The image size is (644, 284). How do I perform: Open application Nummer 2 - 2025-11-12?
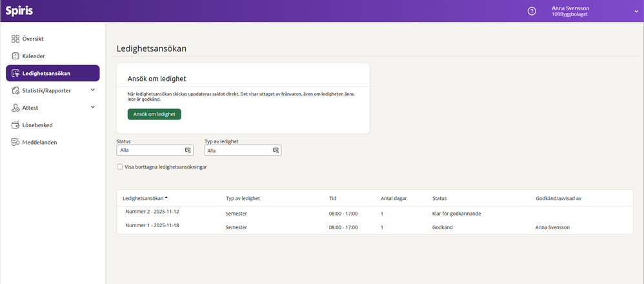pyautogui.click(x=152, y=212)
